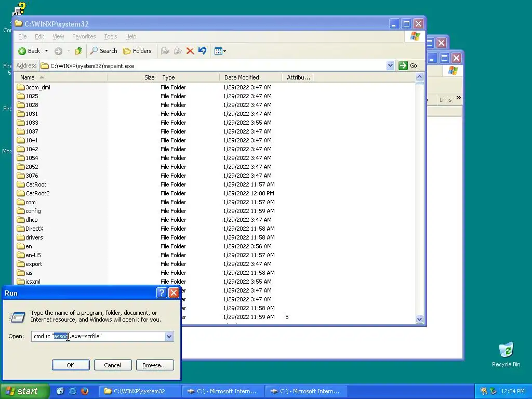This screenshot has width=532, height=399.
Task: Go back using the Back button
Action: (x=29, y=51)
